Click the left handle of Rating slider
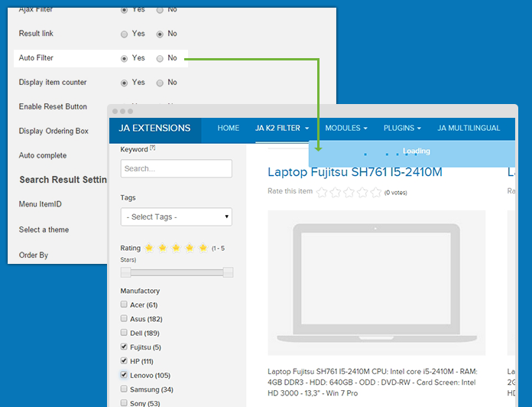Screen dimensions: 532x407 pyautogui.click(x=125, y=272)
